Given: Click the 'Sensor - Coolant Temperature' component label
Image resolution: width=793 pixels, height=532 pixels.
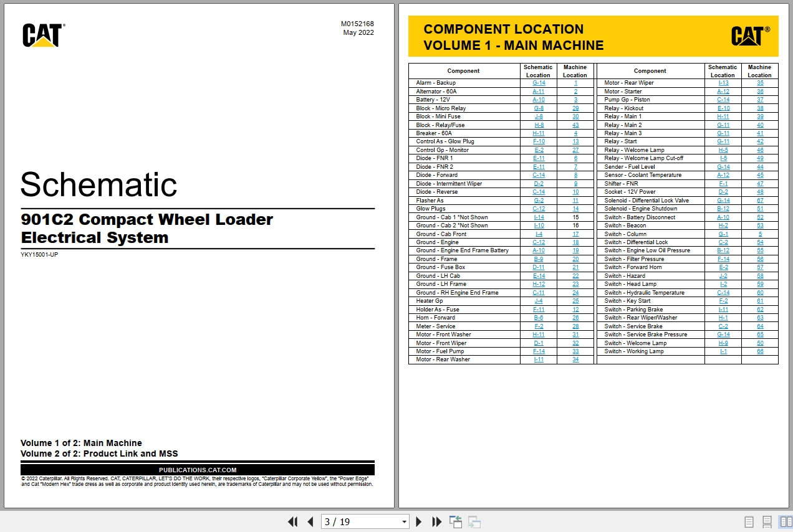Looking at the screenshot, I should 643,175.
